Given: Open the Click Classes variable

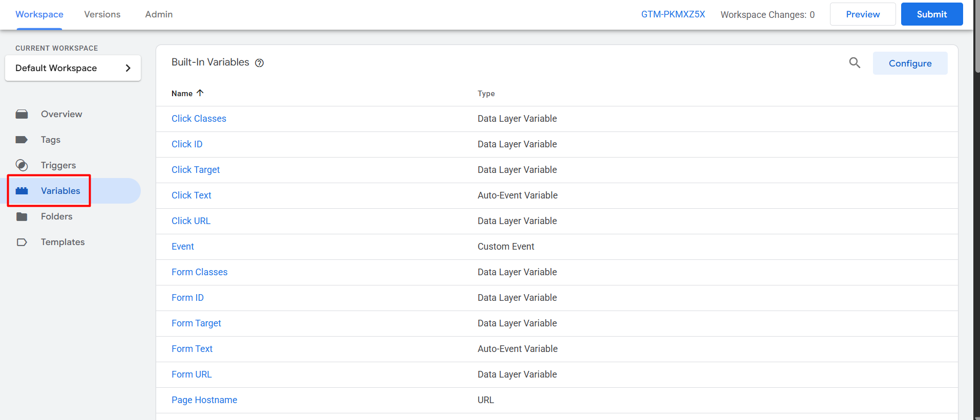Looking at the screenshot, I should coord(199,119).
